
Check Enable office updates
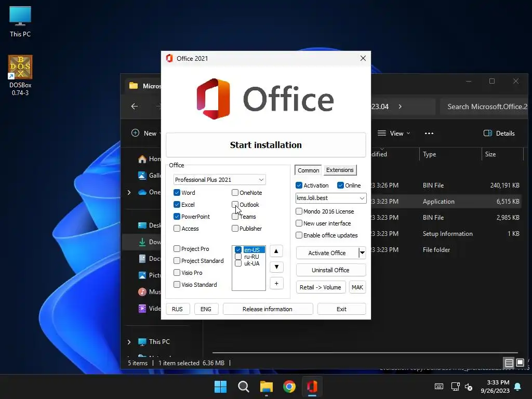tap(299, 235)
